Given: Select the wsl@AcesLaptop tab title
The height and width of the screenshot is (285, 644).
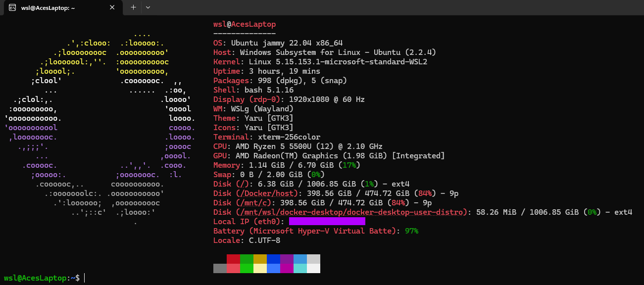Looking at the screenshot, I should [48, 7].
